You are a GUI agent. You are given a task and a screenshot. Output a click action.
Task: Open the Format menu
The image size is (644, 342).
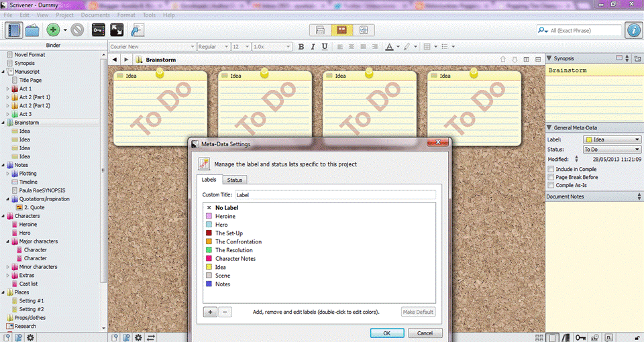pyautogui.click(x=126, y=15)
